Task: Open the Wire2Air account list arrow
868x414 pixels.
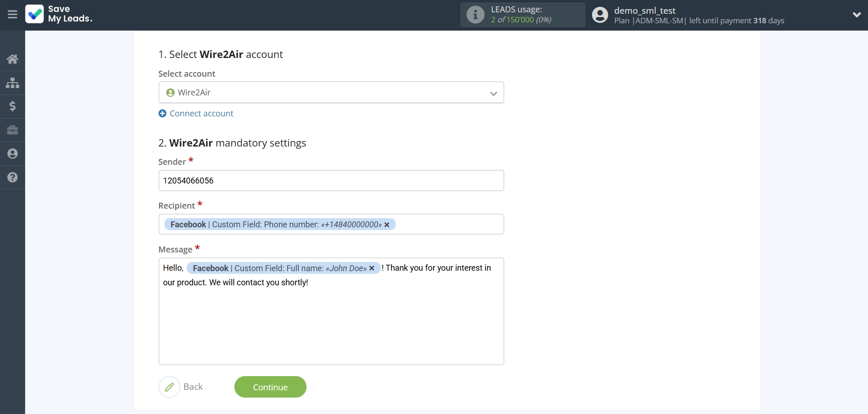Action: pos(493,93)
